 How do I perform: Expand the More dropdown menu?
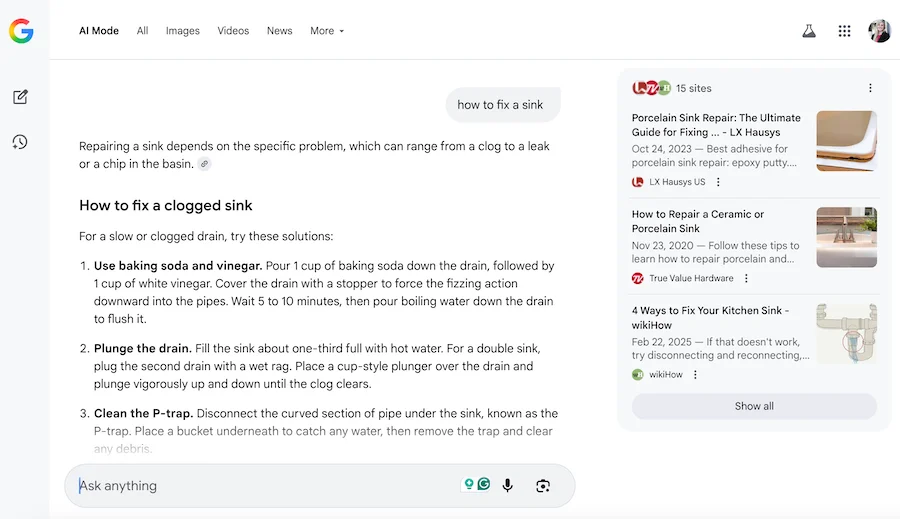click(327, 31)
